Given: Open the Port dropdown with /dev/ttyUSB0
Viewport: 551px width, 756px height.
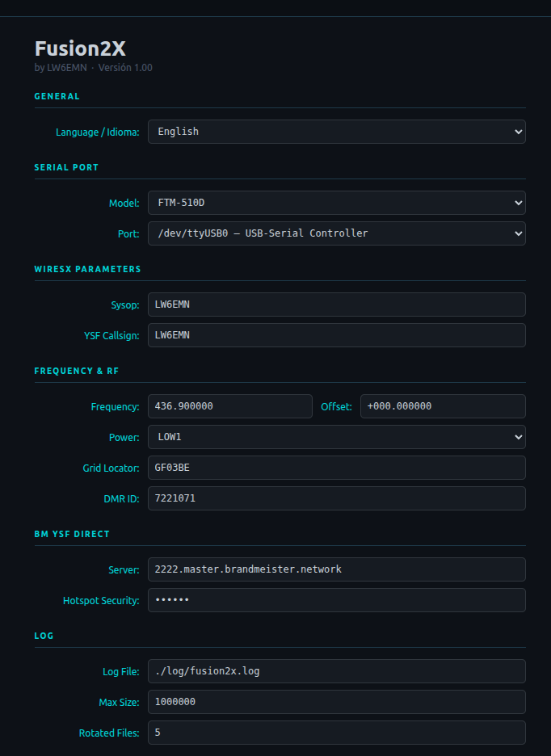Looking at the screenshot, I should tap(336, 233).
